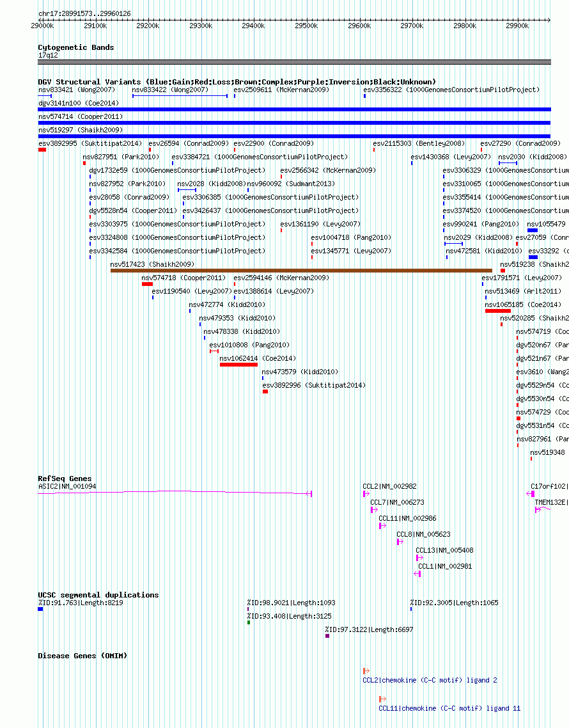Click the orange CCL11 OMIM disease gene arrow

click(x=382, y=699)
